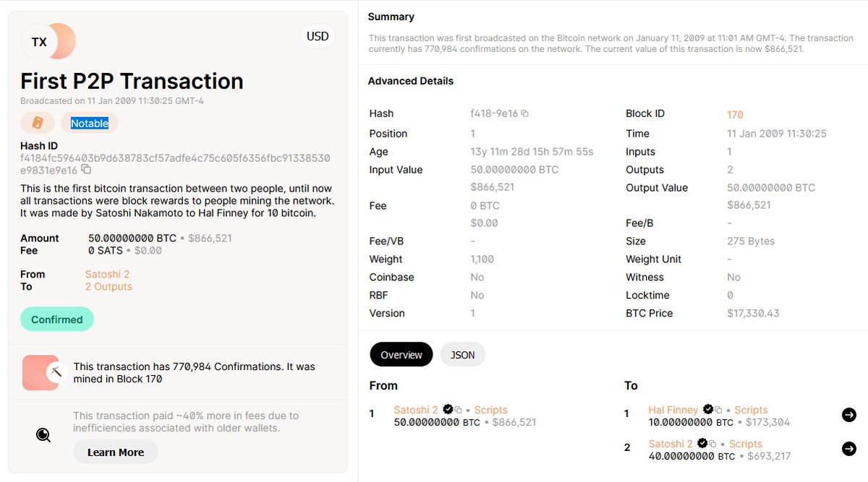The height and width of the screenshot is (482, 868).
Task: Click the Confirmed status badge
Action: point(57,319)
